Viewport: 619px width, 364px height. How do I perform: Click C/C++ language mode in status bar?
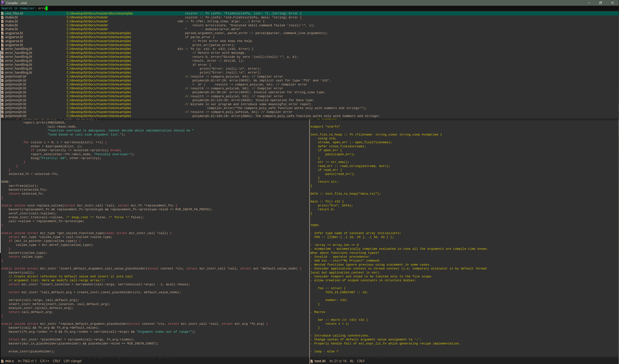pyautogui.click(x=45, y=361)
